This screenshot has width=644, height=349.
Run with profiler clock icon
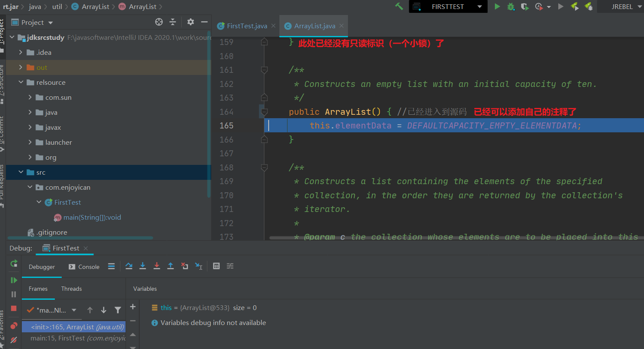(539, 6)
